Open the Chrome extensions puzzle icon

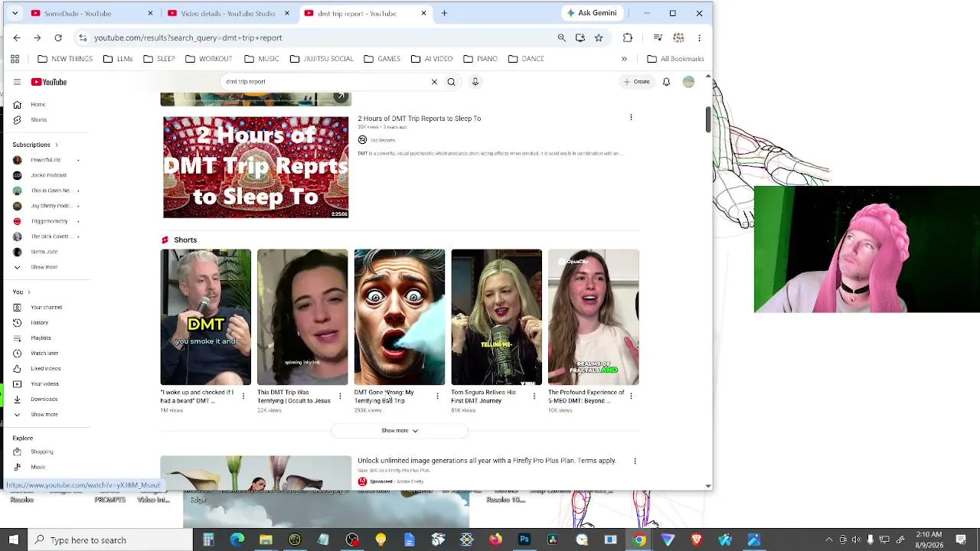628,37
